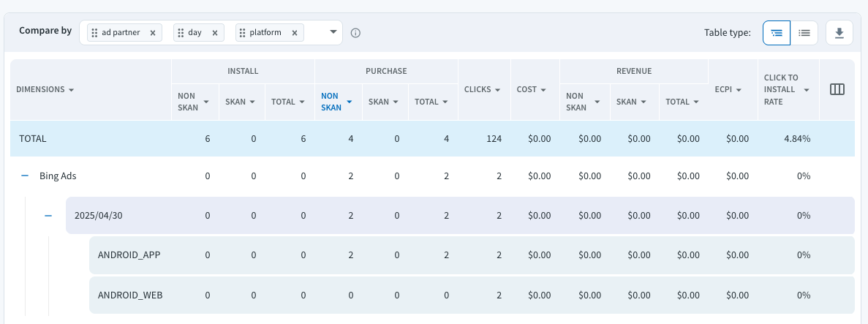The width and height of the screenshot is (868, 324).
Task: Click the platform chip drag handle
Action: point(243,33)
